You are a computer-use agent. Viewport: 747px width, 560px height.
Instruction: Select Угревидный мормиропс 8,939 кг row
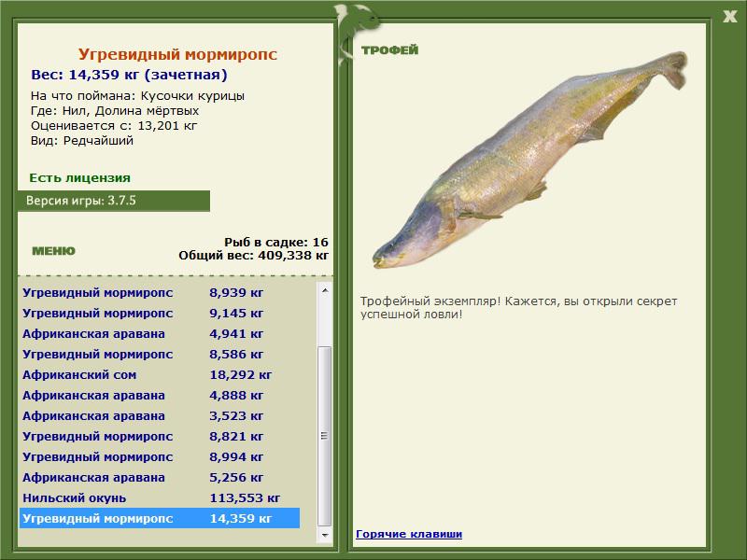point(160,292)
